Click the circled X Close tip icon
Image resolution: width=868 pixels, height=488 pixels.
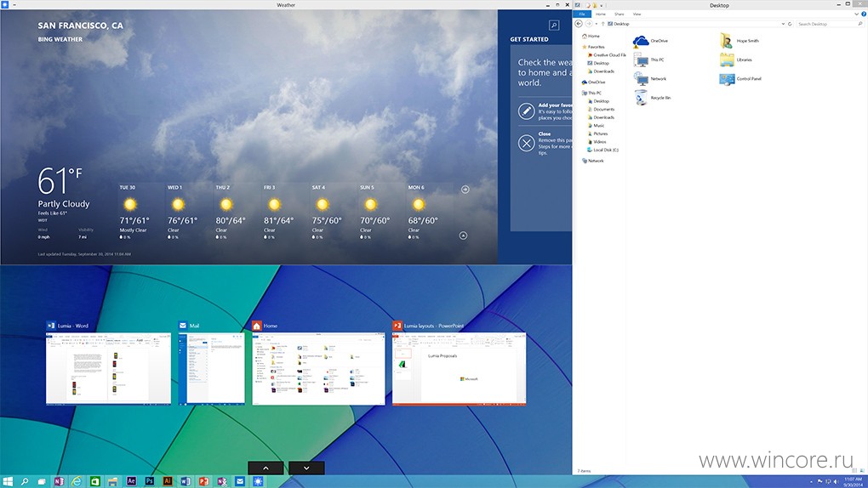[526, 144]
